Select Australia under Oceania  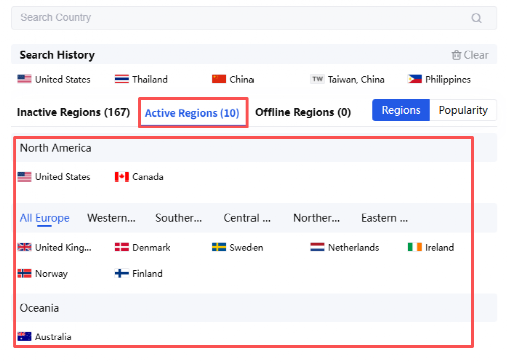(x=44, y=337)
